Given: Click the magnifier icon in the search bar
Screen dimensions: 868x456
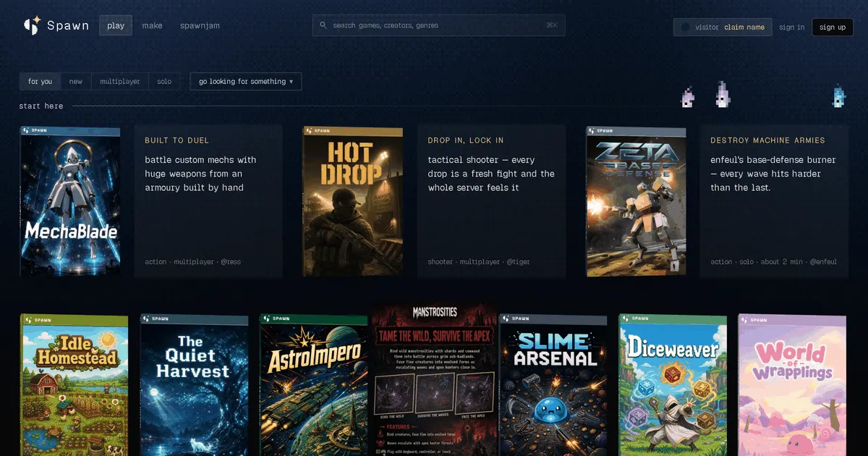Looking at the screenshot, I should pos(323,25).
